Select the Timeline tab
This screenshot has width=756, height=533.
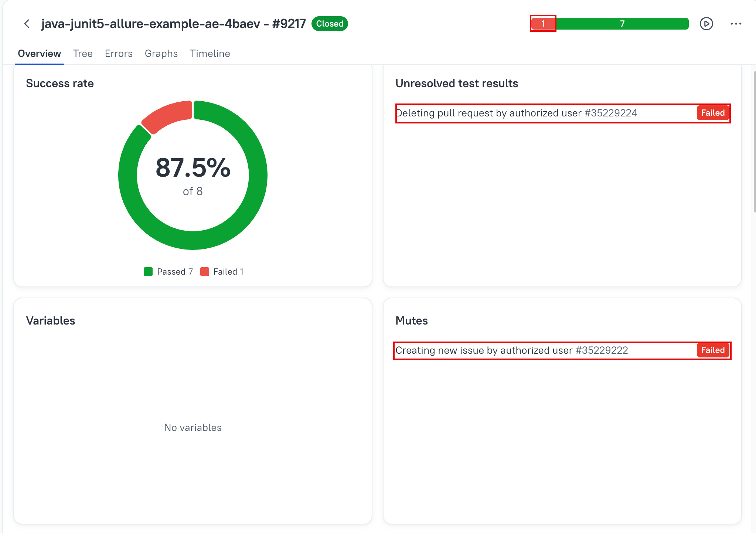point(210,54)
